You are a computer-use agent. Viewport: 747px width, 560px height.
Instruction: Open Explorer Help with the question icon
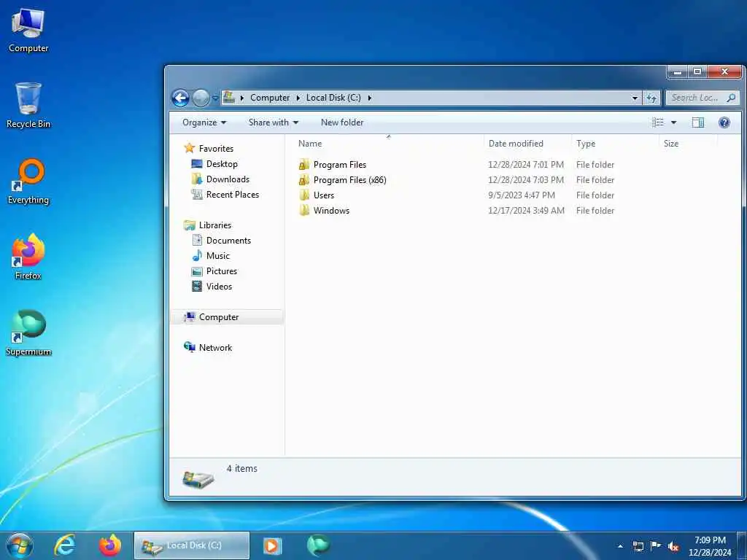[724, 122]
